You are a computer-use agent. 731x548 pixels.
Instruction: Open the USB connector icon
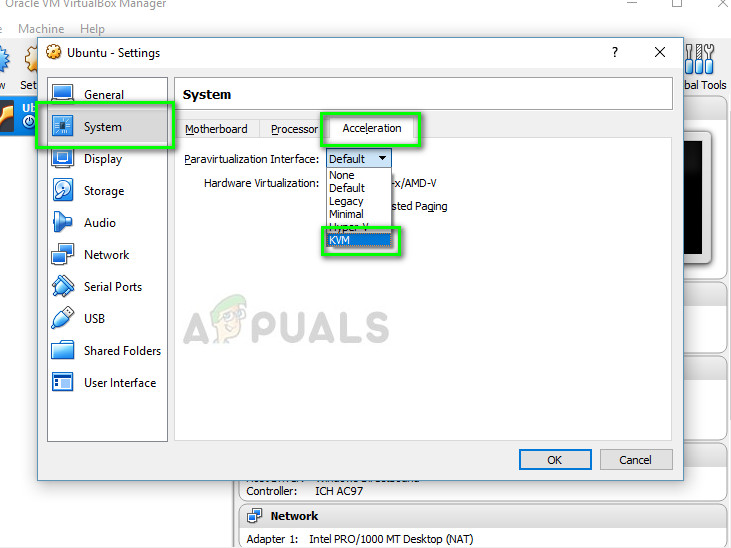pyautogui.click(x=62, y=318)
